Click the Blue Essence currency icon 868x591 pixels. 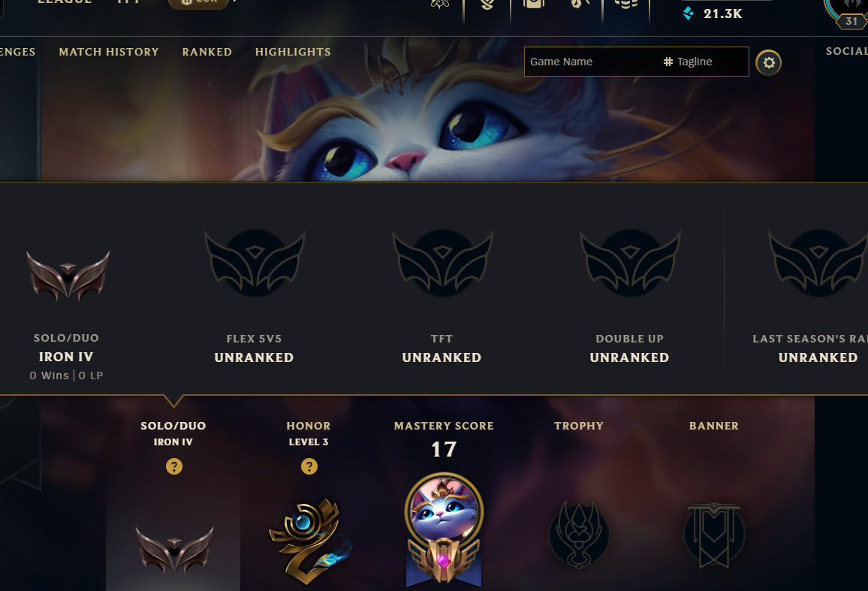[x=688, y=14]
